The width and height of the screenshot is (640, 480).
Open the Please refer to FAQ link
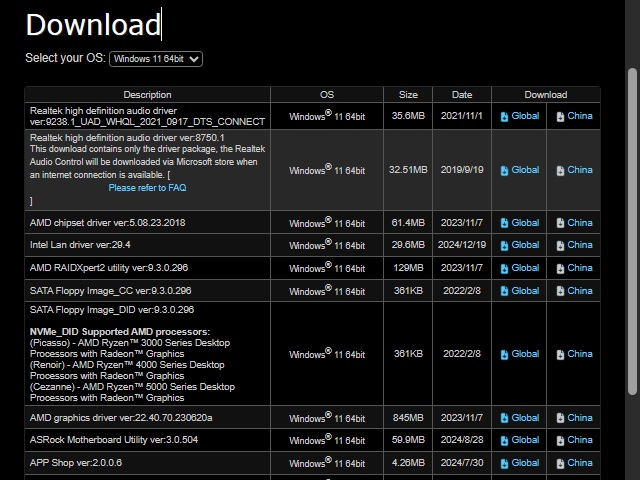click(147, 188)
